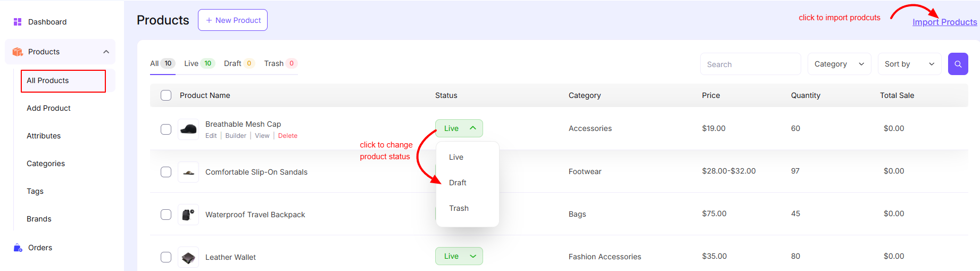
Task: Open the Import Products link
Action: [944, 22]
